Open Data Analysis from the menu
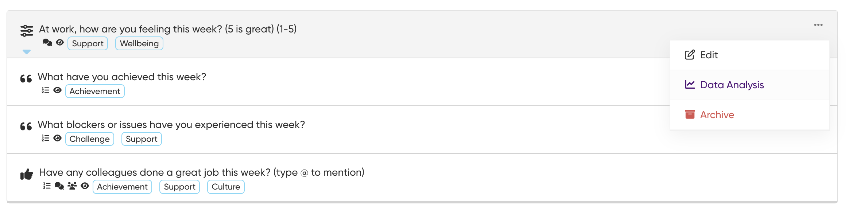The width and height of the screenshot is (868, 218). pyautogui.click(x=732, y=85)
